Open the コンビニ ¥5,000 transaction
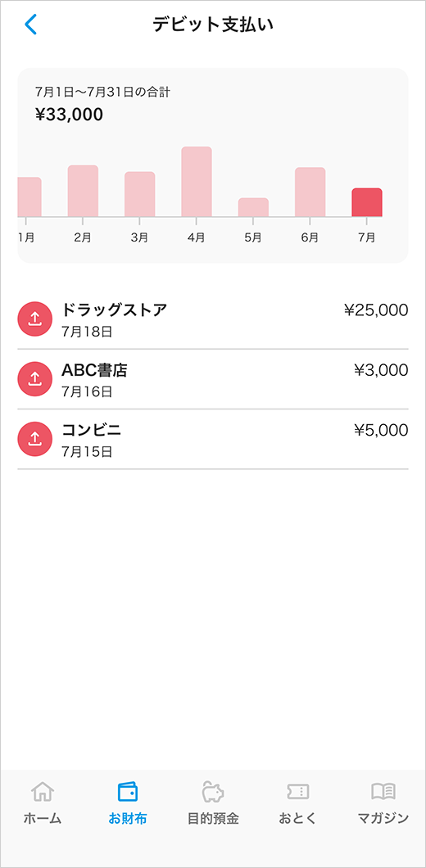Screen dimensions: 426x868 213,440
